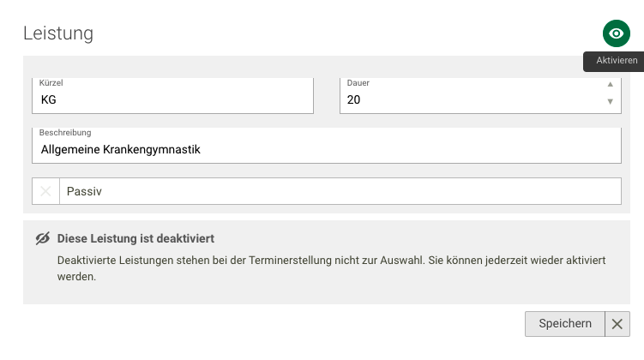
Task: Click the Kürzel field containing KG
Action: pyautogui.click(x=172, y=96)
